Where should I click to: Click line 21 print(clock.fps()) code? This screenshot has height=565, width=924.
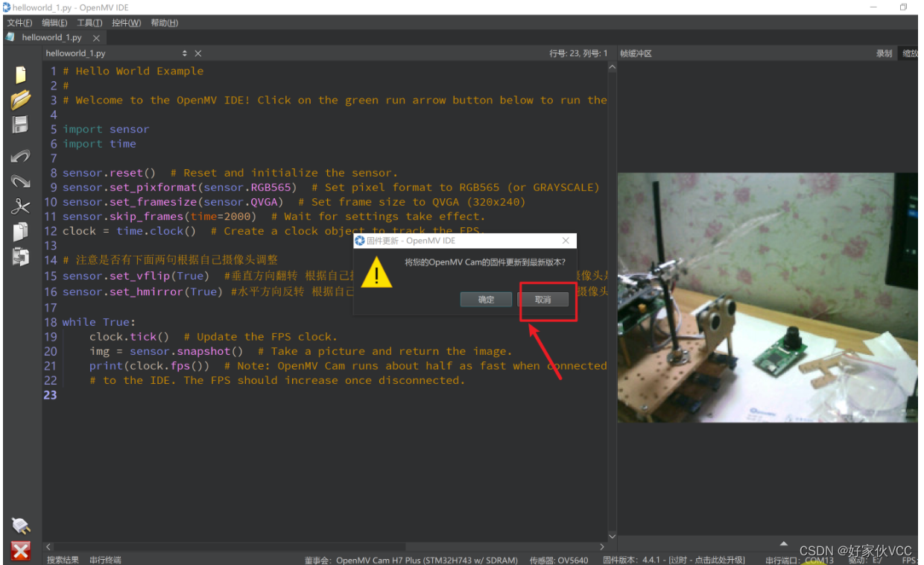tap(149, 366)
